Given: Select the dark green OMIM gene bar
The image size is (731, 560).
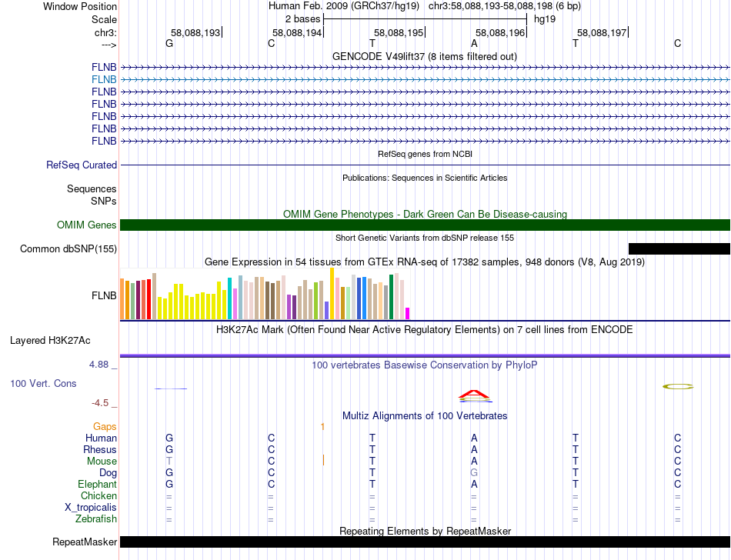Looking at the screenshot, I should click(x=425, y=225).
